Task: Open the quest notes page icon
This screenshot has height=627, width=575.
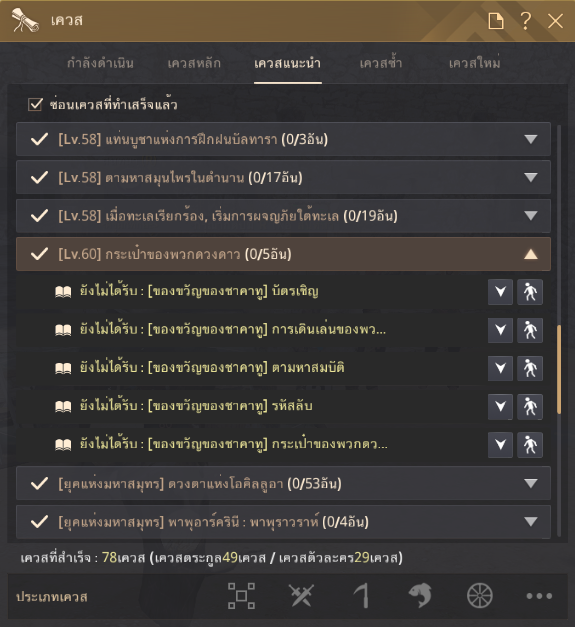Action: (x=496, y=21)
